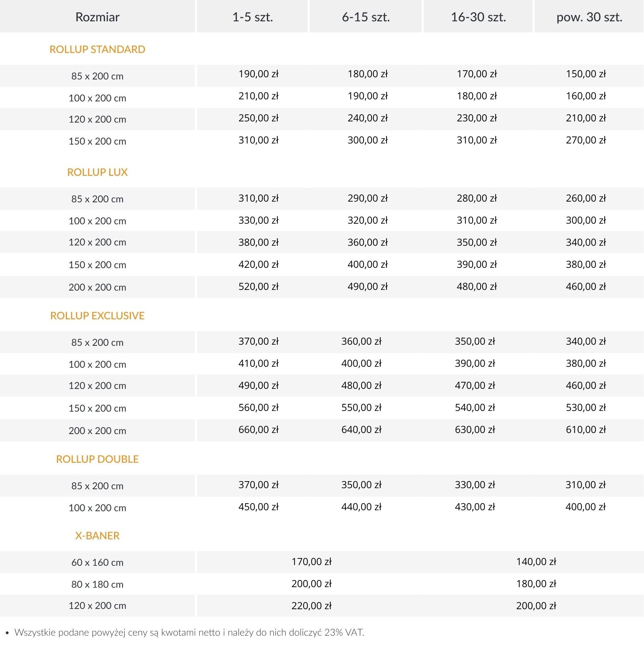
Task: Click the "6-15 szt." column header
Action: pos(366,17)
